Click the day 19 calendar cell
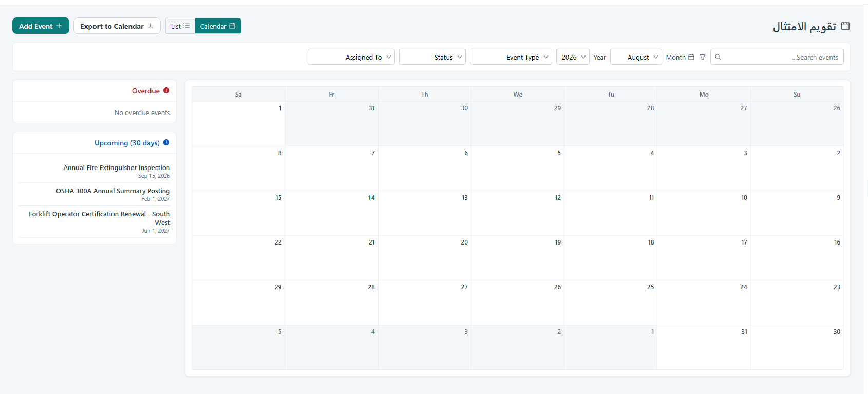868x394 pixels. tap(518, 258)
